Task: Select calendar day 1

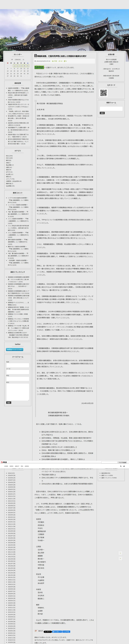Action: pos(14,66)
